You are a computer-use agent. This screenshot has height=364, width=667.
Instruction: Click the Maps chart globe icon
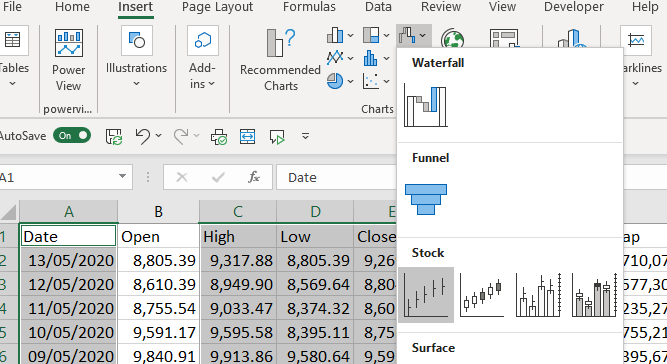point(452,39)
